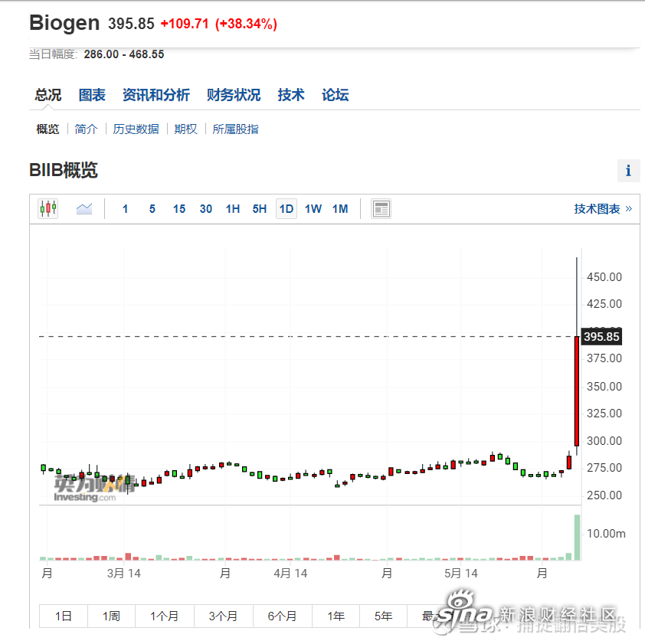
Task: Open the 技术图表 link
Action: click(x=603, y=209)
